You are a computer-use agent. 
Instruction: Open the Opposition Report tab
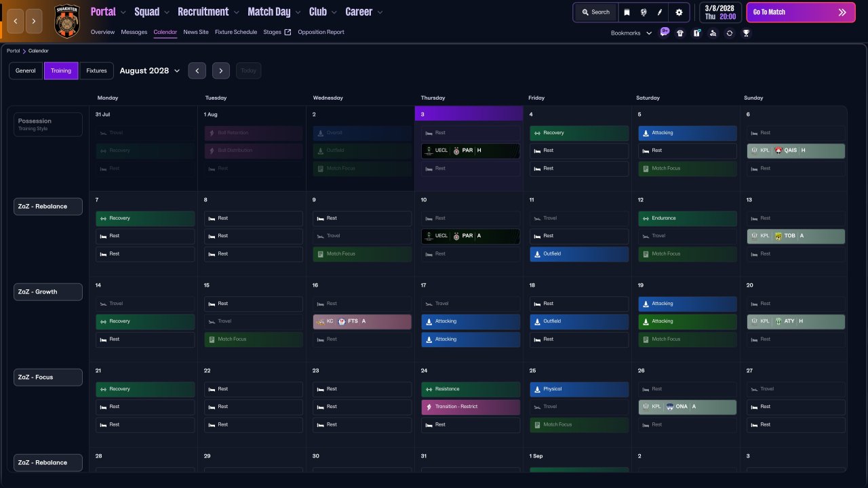pos(321,32)
